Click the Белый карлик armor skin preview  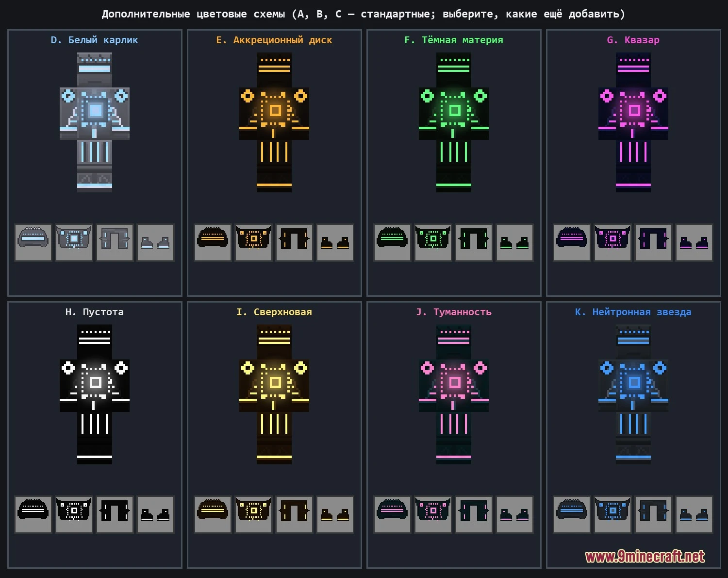pyautogui.click(x=95, y=122)
